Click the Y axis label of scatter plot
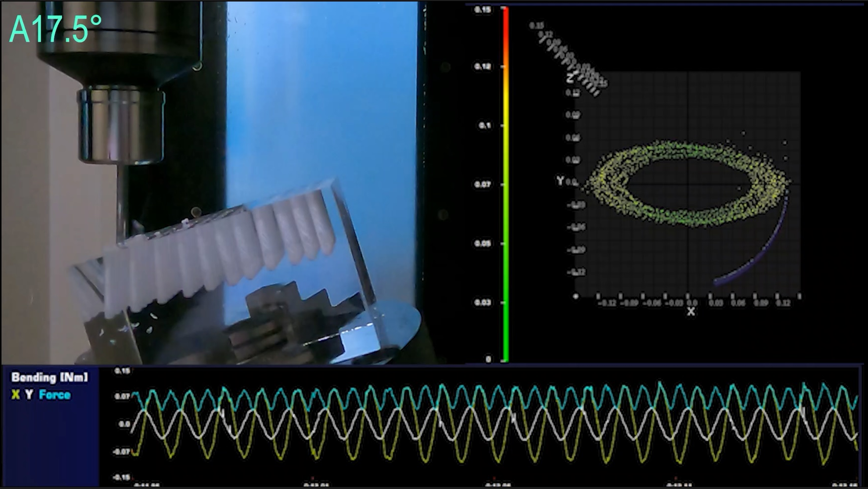This screenshot has height=489, width=868. tap(560, 181)
